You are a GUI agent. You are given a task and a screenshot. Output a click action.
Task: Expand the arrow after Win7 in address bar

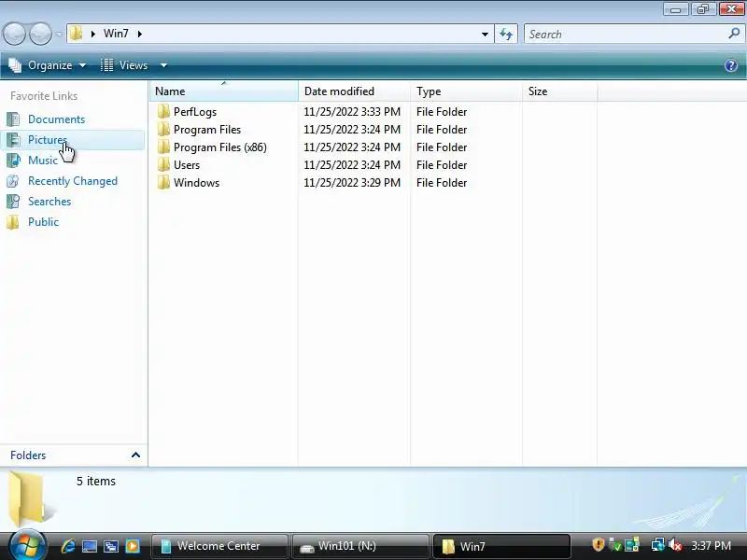point(139,34)
